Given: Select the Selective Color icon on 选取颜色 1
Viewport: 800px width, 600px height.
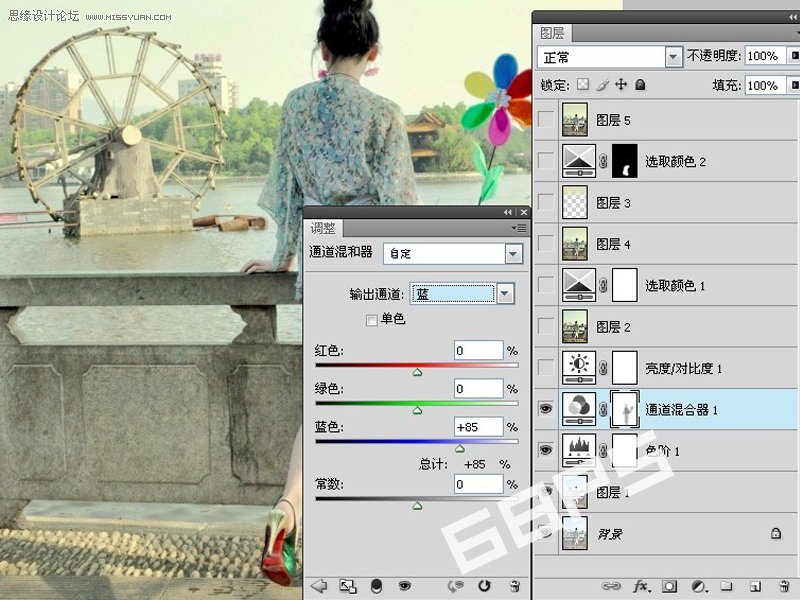Looking at the screenshot, I should tap(579, 285).
